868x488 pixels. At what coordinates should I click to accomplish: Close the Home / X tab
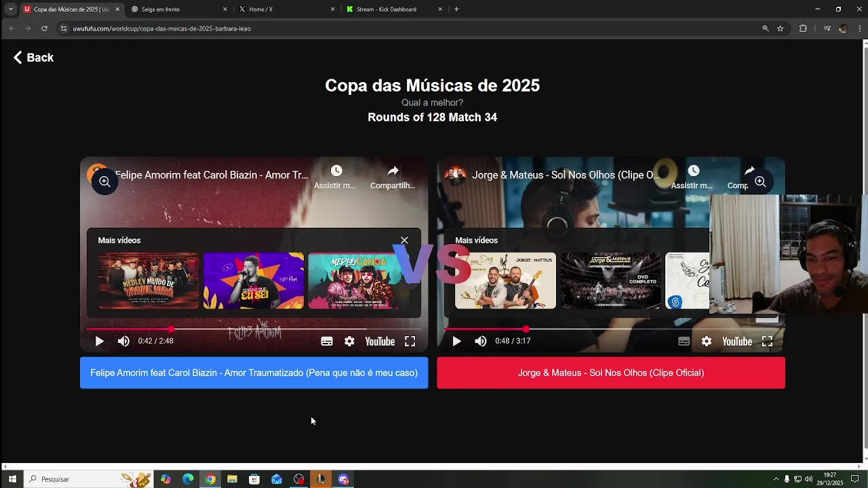[x=333, y=9]
